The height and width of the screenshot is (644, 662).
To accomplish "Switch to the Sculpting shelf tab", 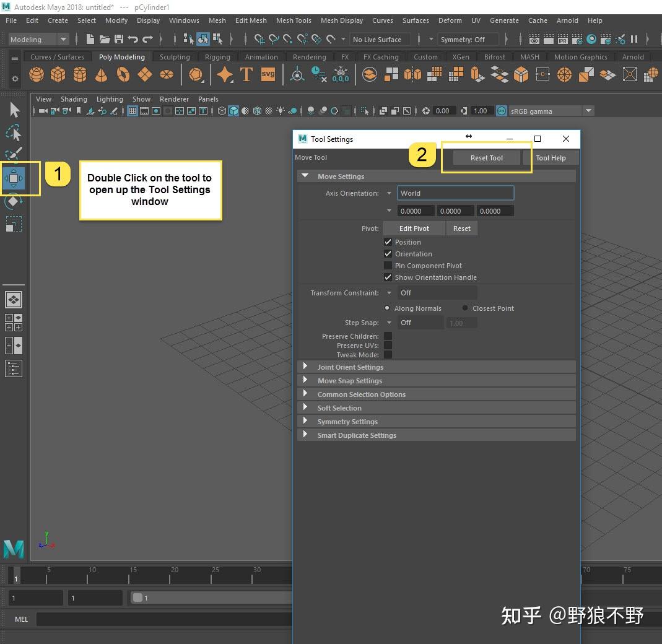I will [x=175, y=56].
